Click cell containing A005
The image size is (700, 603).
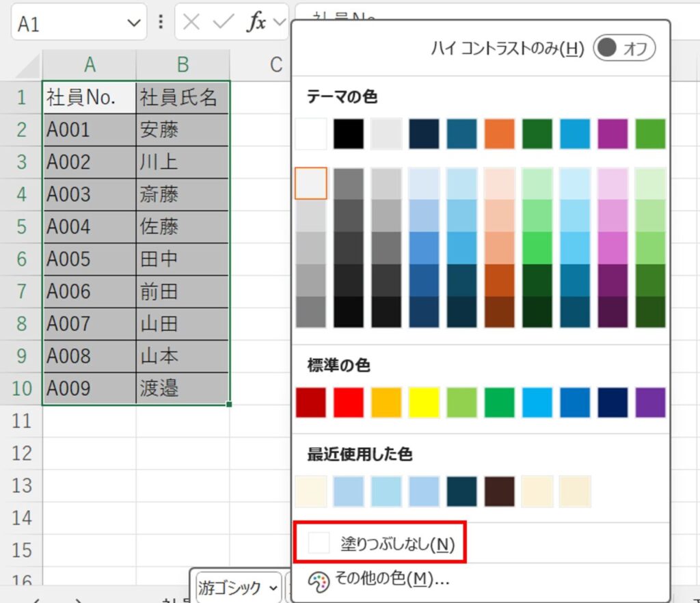[90, 259]
